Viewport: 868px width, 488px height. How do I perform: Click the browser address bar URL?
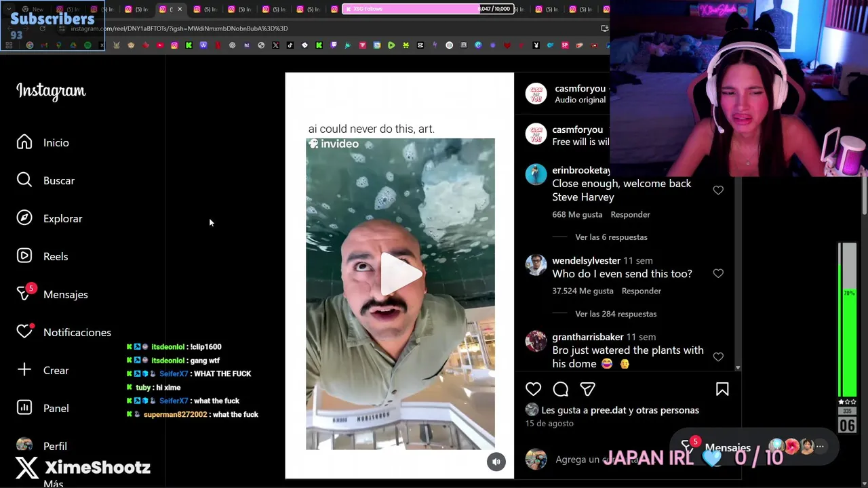tap(179, 28)
